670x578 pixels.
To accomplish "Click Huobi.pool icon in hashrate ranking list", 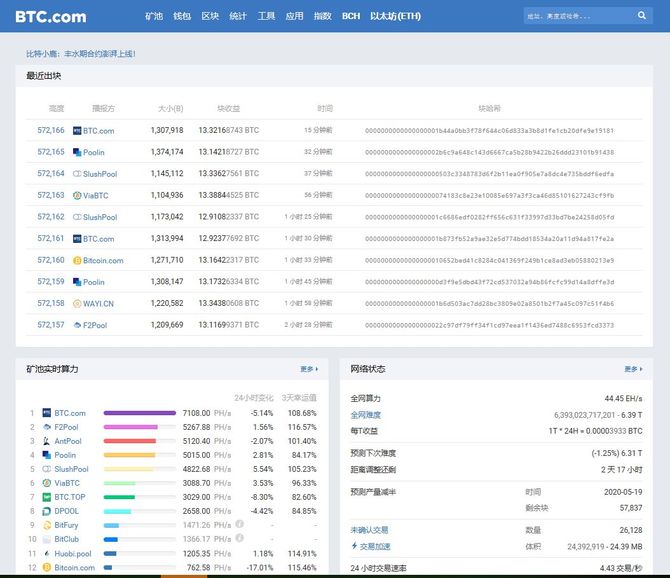I will pos(47,554).
